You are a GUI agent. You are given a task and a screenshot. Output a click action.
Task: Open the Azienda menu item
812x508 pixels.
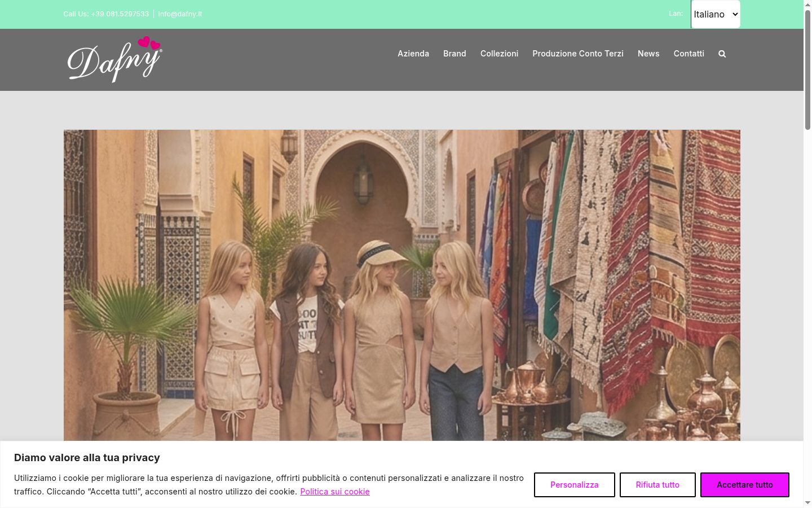pos(413,54)
